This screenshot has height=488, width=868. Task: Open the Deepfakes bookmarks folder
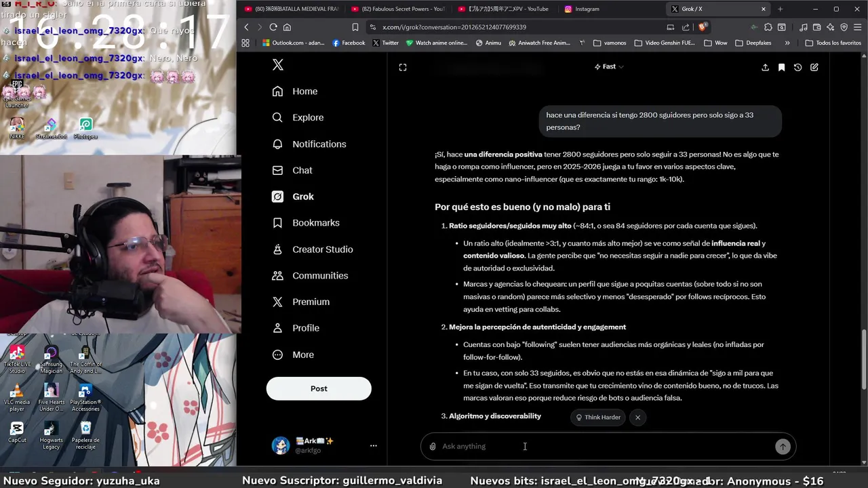pyautogui.click(x=753, y=43)
